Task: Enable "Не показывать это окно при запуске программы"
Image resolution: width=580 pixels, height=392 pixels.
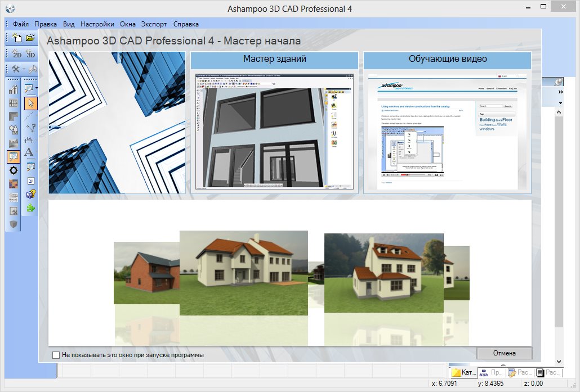Action: 56,355
